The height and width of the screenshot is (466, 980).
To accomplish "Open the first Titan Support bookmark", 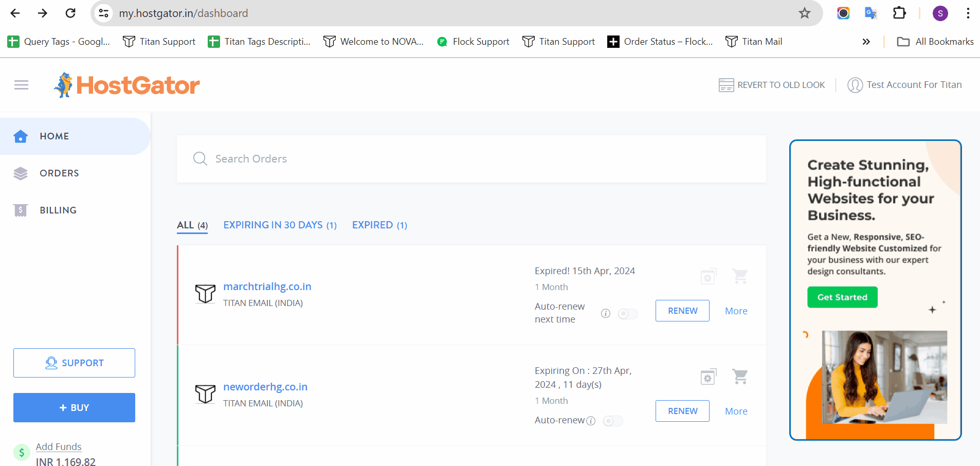I will pos(159,42).
